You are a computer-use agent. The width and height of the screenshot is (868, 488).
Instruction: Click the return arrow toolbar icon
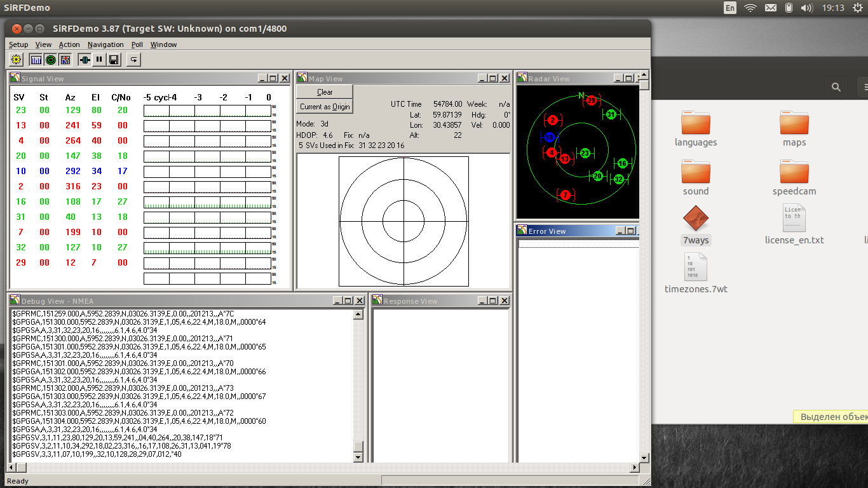[133, 60]
